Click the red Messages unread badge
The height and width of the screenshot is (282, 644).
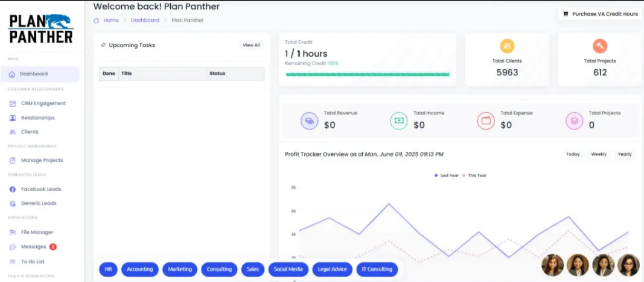(x=53, y=247)
